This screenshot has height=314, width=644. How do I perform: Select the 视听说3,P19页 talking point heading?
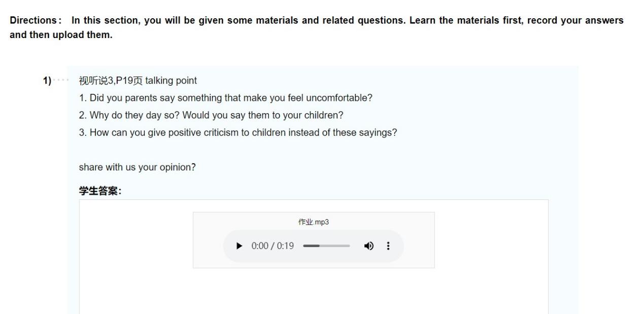[x=138, y=81]
